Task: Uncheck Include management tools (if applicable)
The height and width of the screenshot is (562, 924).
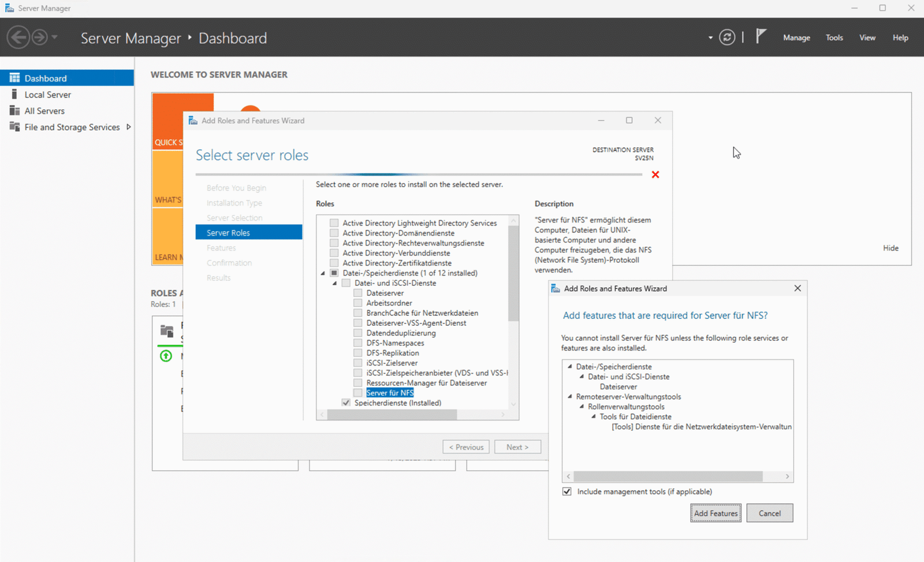Action: point(567,491)
